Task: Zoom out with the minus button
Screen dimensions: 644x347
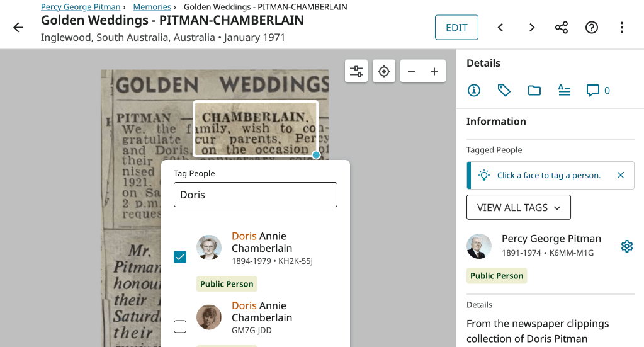Action: point(412,71)
